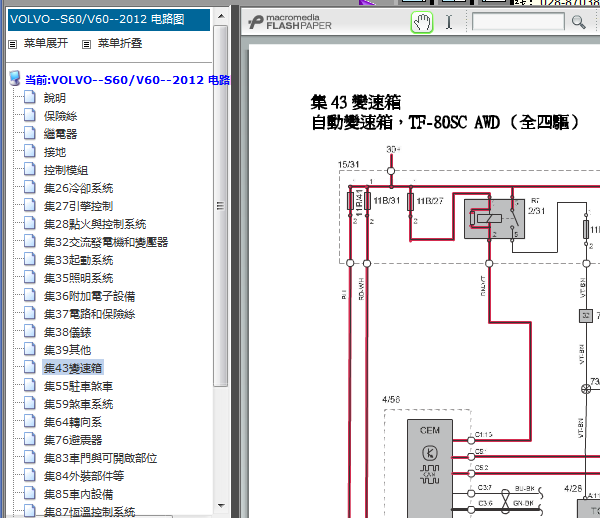This screenshot has width=600, height=518.
Task: Open the 控制模組 tree item
Action: 66,170
